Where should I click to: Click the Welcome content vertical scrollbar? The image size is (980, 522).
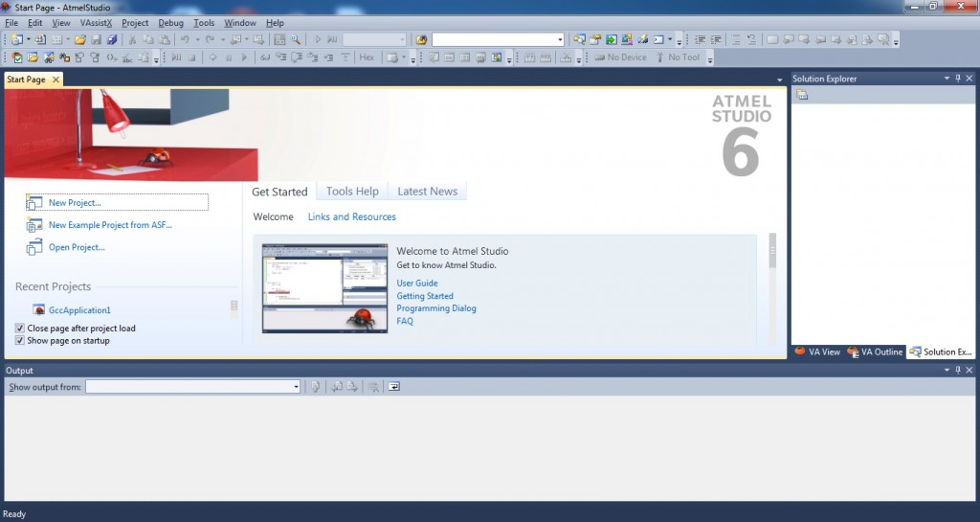[772, 287]
